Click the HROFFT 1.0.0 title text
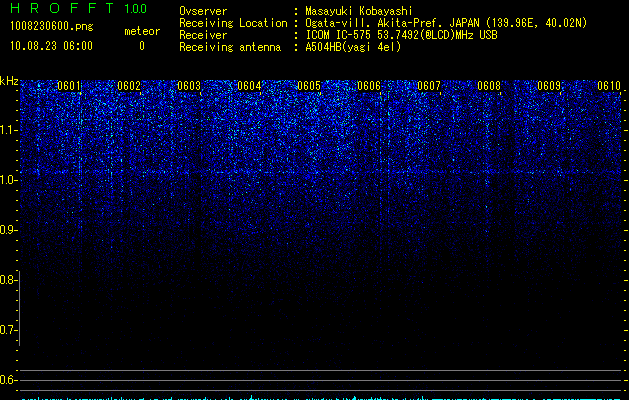The height and width of the screenshot is (400, 629). (78, 8)
